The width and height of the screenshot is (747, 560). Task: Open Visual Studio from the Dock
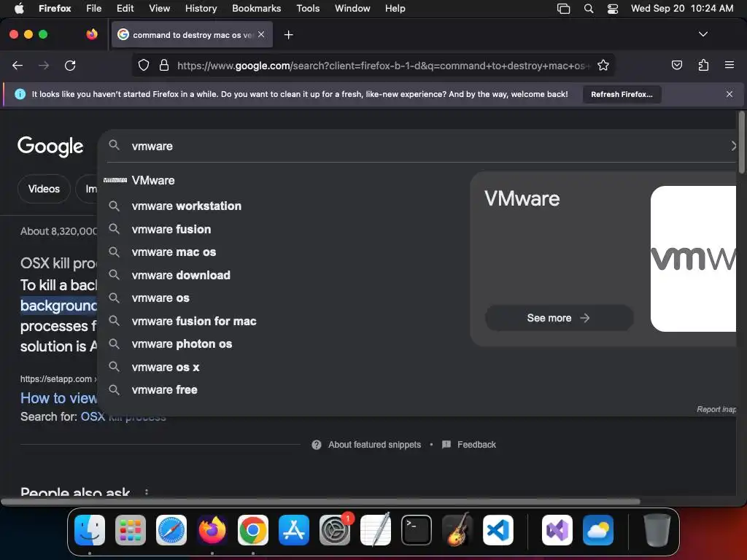pos(557,530)
